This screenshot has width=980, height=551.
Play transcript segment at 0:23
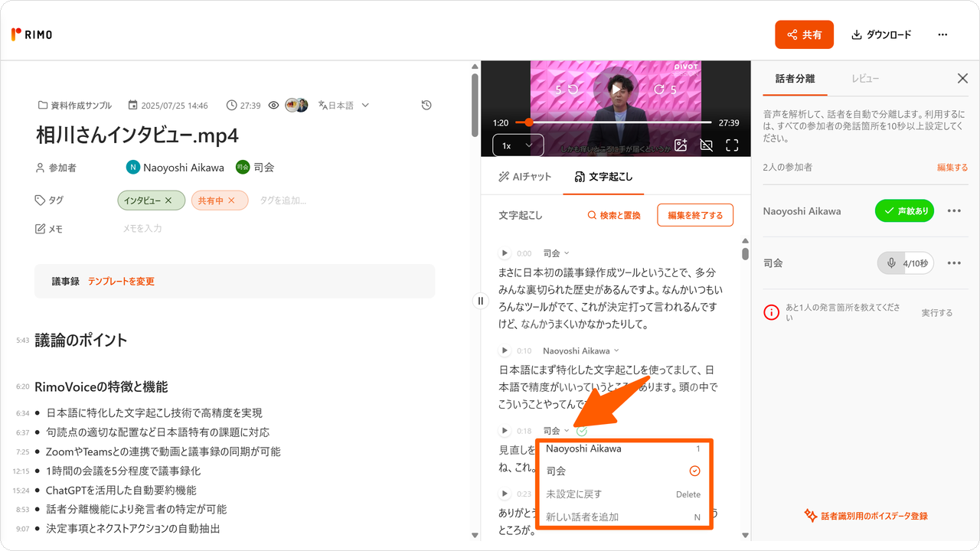(x=505, y=494)
